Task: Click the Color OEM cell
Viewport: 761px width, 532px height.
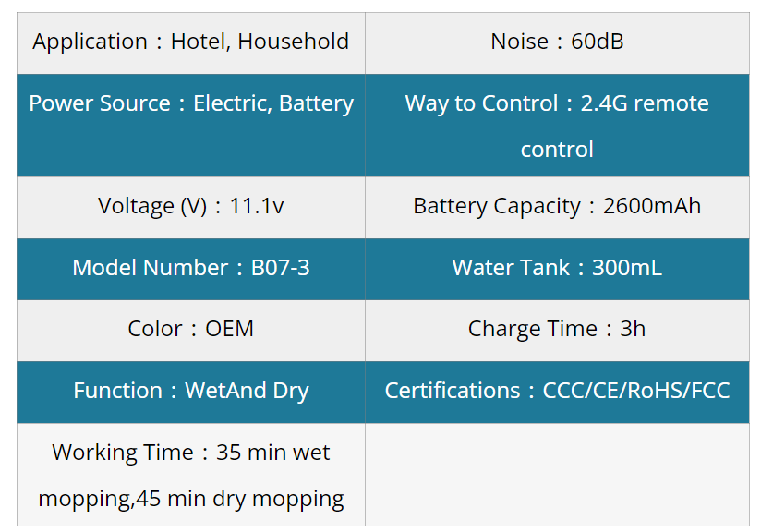Action: pyautogui.click(x=191, y=331)
